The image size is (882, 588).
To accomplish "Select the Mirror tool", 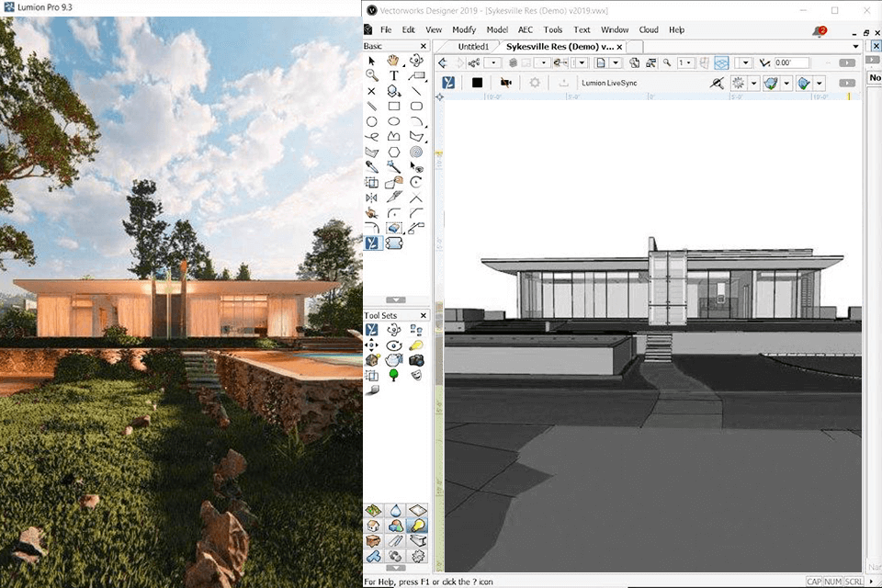I will (x=371, y=198).
